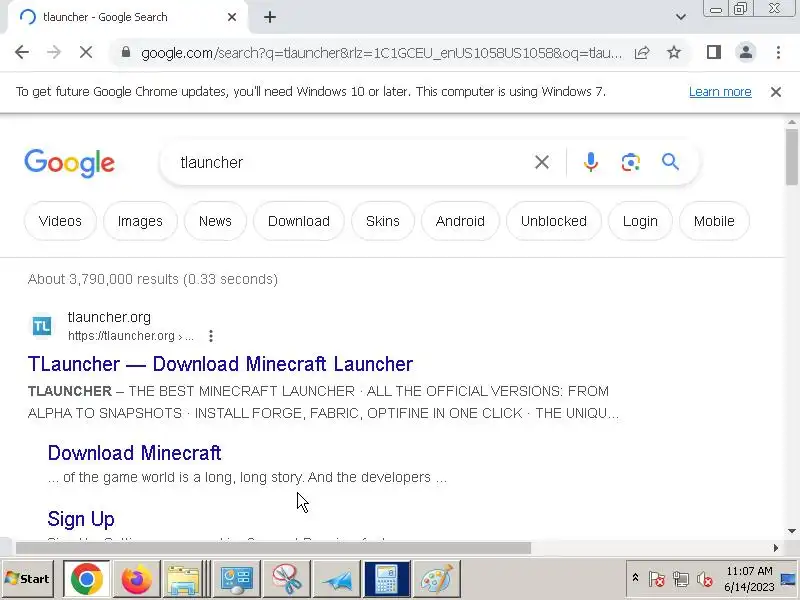Click the results count text
The height and width of the screenshot is (600, 800).
(x=153, y=279)
